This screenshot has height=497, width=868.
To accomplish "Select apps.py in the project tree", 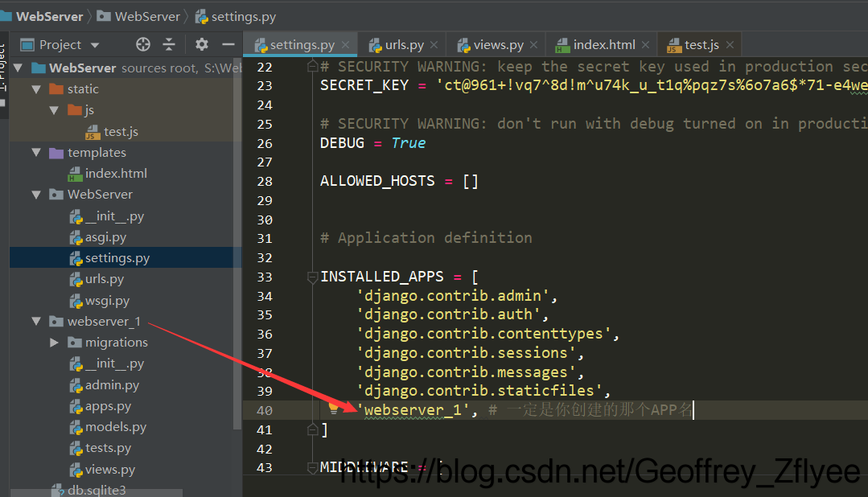I will click(x=109, y=406).
